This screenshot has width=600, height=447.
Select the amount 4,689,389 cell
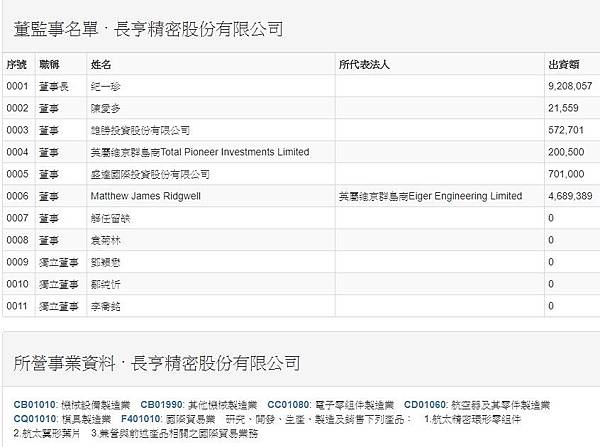click(x=570, y=196)
